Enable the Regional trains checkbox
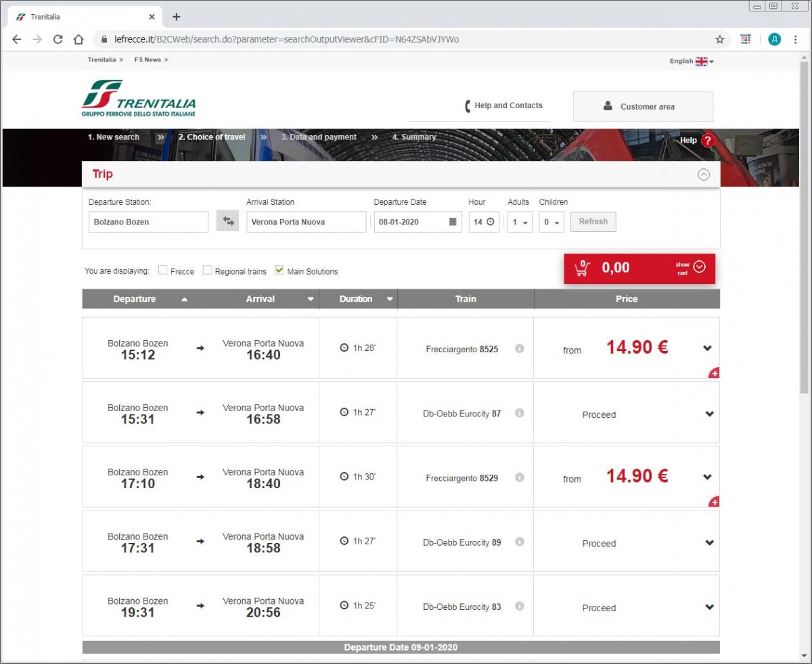812x664 pixels. [208, 270]
